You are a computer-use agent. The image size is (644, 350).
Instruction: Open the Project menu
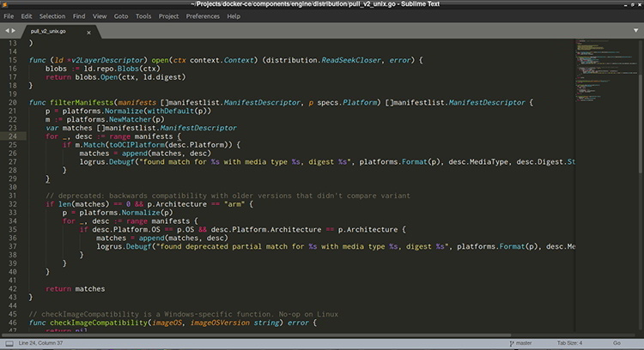169,16
